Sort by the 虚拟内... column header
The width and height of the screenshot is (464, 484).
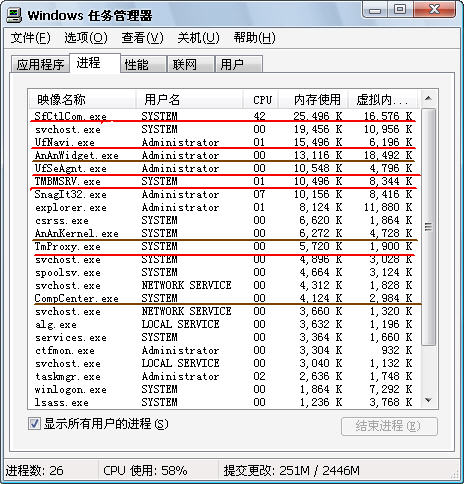point(383,100)
